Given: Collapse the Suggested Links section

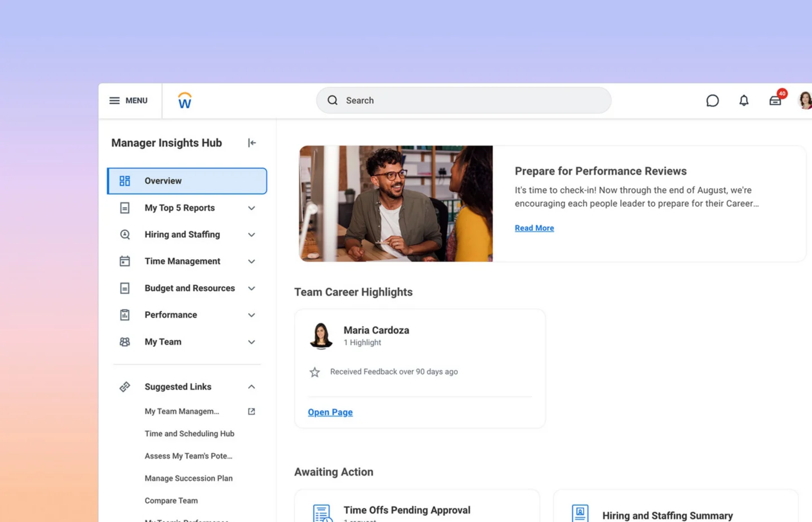Looking at the screenshot, I should tap(251, 387).
